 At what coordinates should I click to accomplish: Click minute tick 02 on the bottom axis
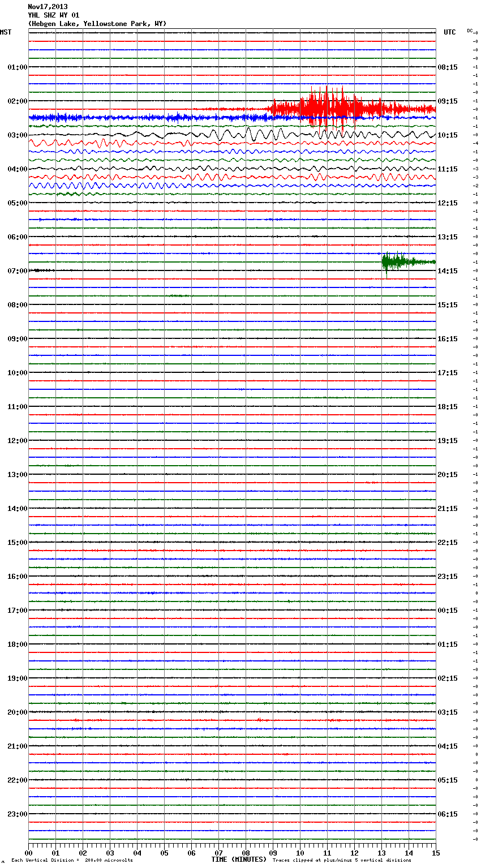(83, 853)
